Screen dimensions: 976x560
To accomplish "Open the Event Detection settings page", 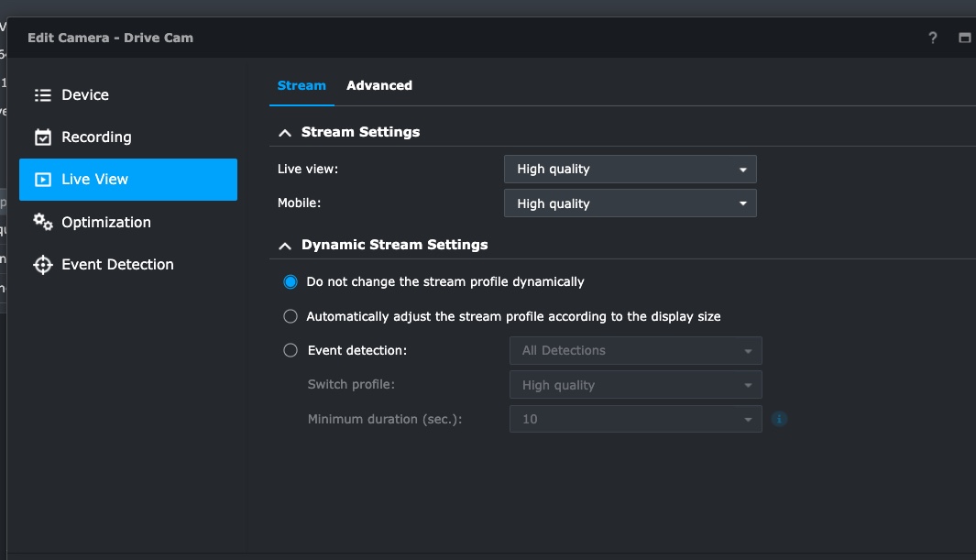I will (117, 265).
